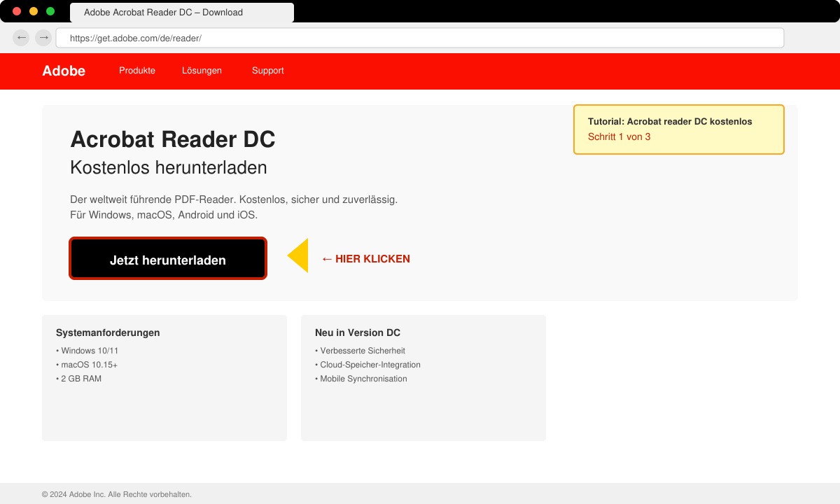Click the Für Windows, macOS, Android und iOS line
The width and height of the screenshot is (840, 504).
coord(164,215)
